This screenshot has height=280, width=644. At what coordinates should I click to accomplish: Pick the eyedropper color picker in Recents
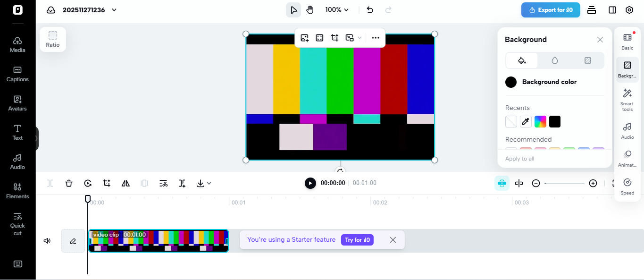526,122
